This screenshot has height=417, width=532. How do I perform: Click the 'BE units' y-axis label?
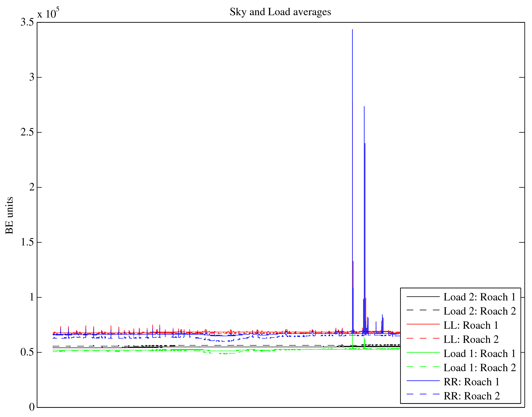tap(9, 215)
